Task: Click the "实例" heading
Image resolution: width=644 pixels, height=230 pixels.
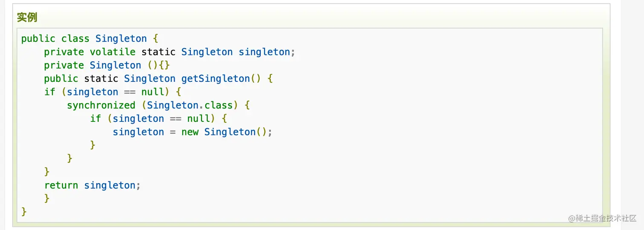Action: [27, 17]
